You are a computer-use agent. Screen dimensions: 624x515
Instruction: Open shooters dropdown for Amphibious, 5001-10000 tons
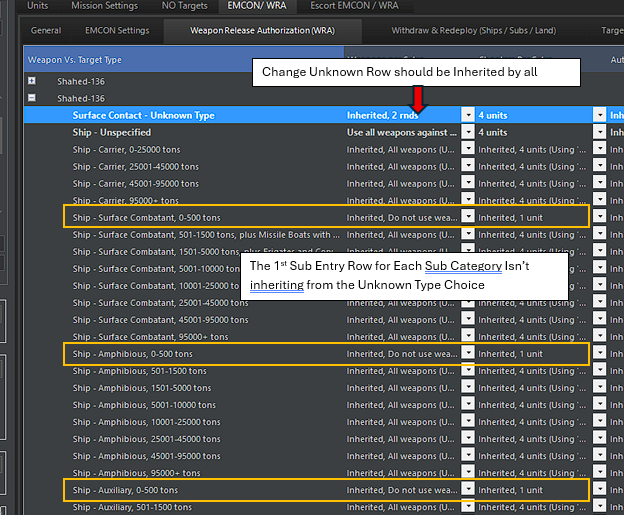coord(600,404)
